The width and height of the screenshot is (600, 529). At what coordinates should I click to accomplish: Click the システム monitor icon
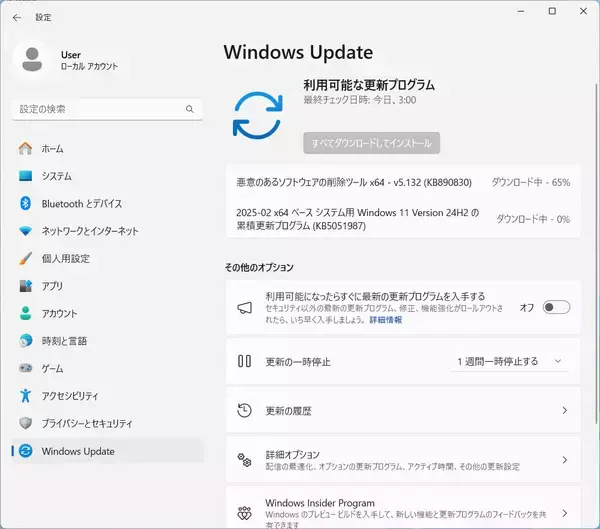(26, 176)
